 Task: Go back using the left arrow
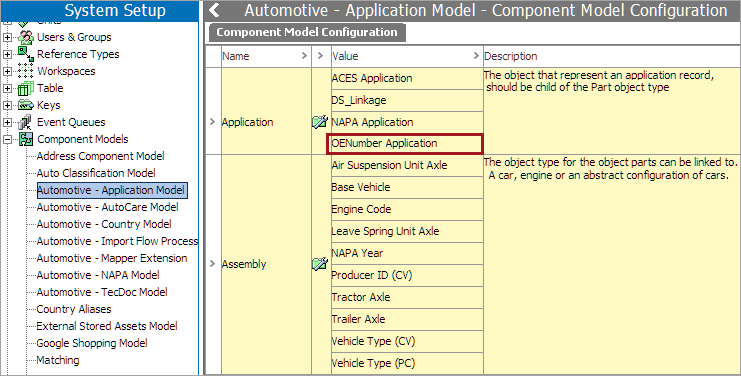pyautogui.click(x=214, y=10)
